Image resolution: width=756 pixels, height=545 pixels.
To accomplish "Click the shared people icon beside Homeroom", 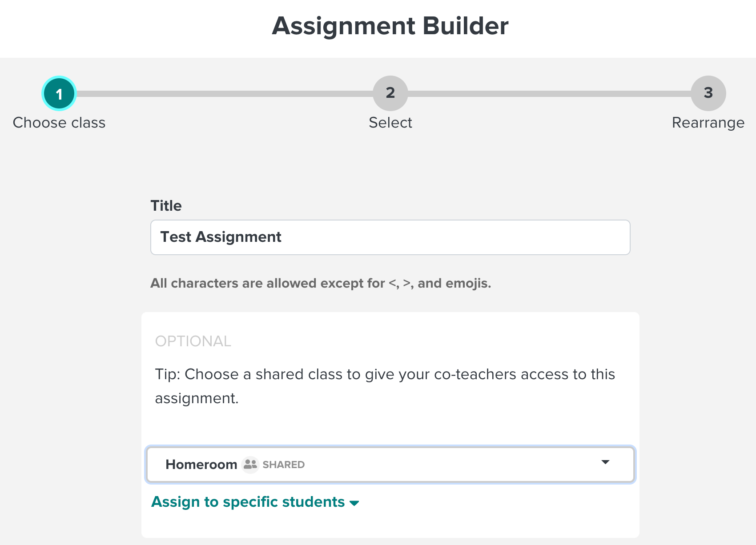I will click(250, 465).
